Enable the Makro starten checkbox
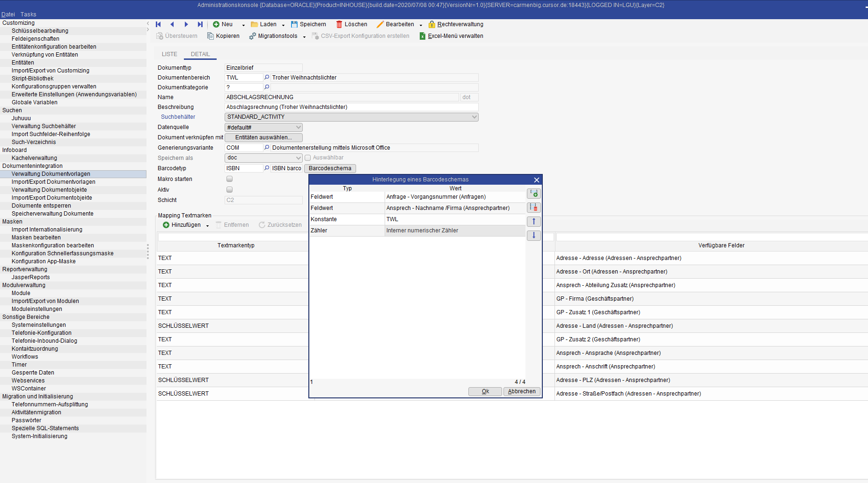Image resolution: width=868 pixels, height=483 pixels. click(229, 179)
